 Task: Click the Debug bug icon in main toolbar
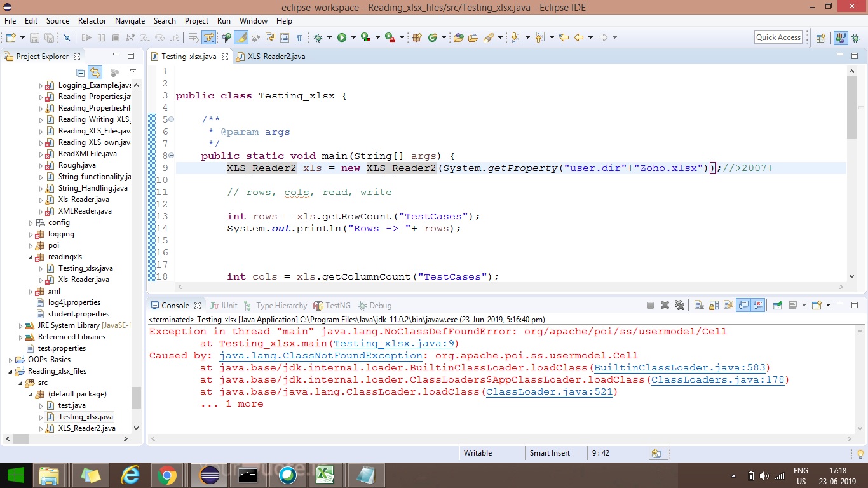click(318, 38)
